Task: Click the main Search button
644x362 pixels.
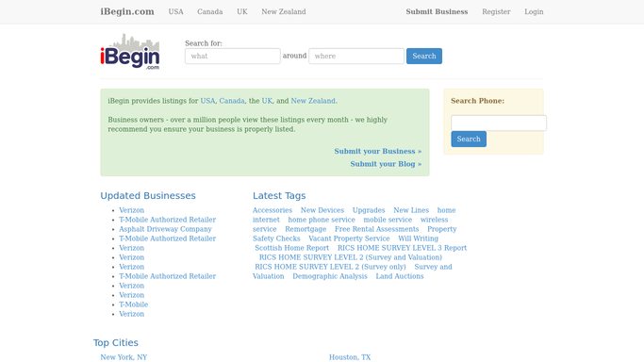Action: (424, 57)
